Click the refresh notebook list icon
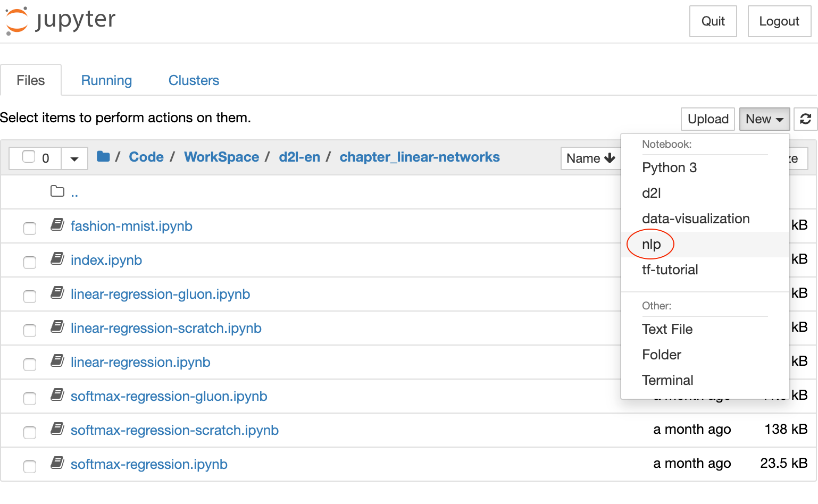This screenshot has width=818, height=504. pos(805,119)
